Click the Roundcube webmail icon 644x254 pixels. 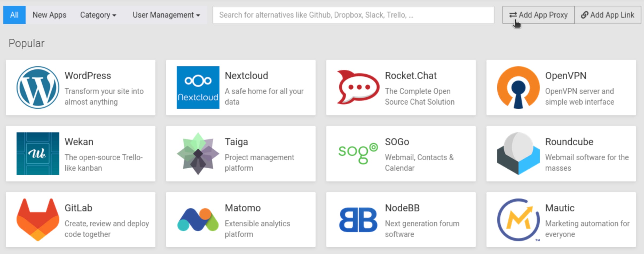(518, 153)
